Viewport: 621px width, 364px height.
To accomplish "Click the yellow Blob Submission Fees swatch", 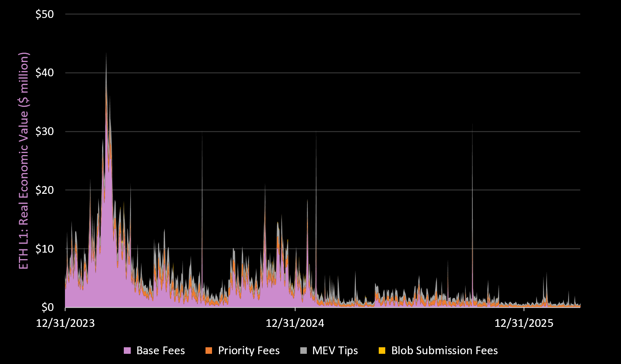I will click(382, 351).
